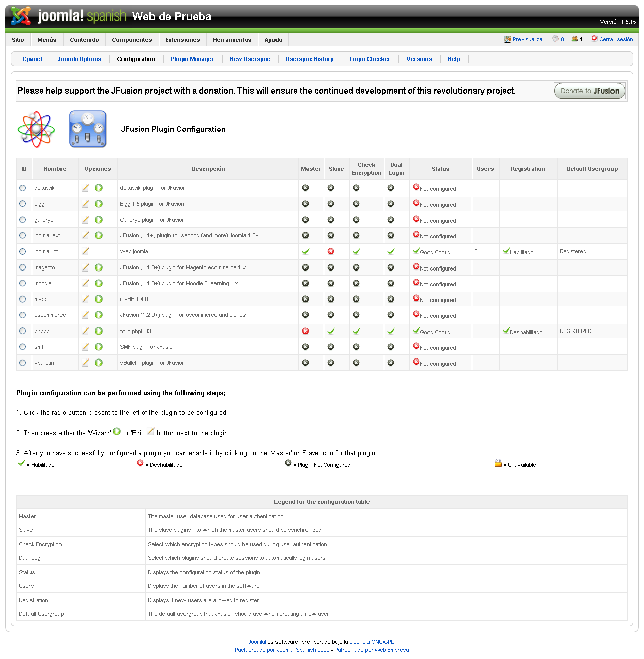Click the Descripción column header
Image resolution: width=644 pixels, height=659 pixels.
pyautogui.click(x=208, y=169)
